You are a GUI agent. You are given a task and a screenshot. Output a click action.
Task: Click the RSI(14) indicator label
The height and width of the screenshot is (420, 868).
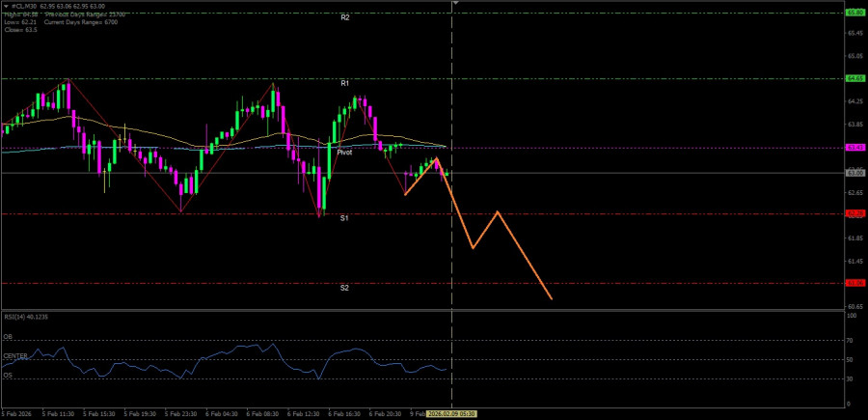point(24,317)
